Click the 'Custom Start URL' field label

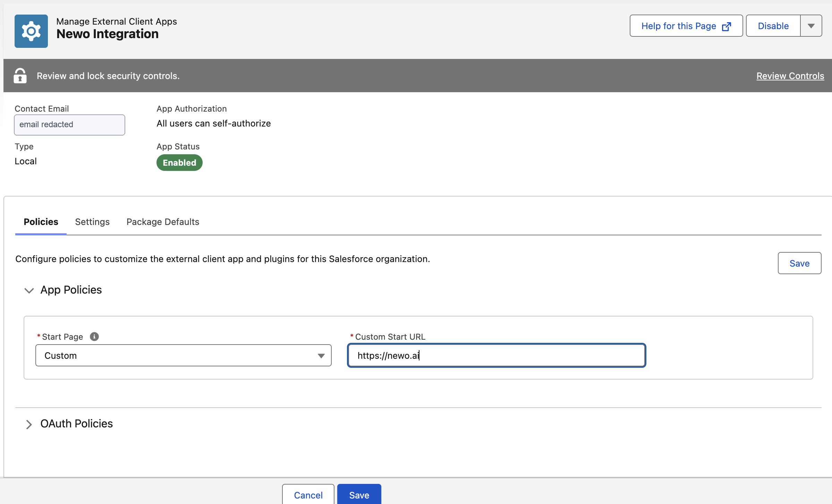coord(390,337)
